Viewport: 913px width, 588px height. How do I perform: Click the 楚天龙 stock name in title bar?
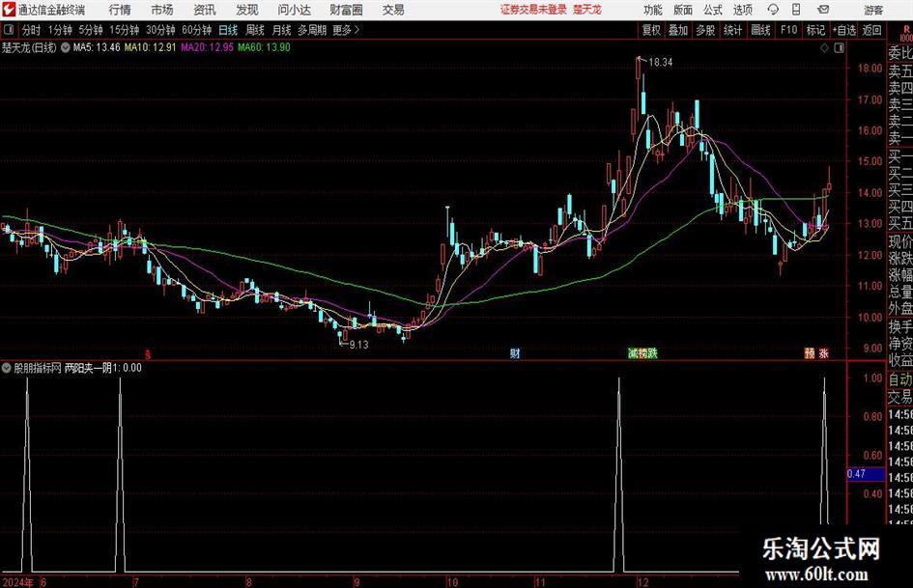click(x=587, y=10)
